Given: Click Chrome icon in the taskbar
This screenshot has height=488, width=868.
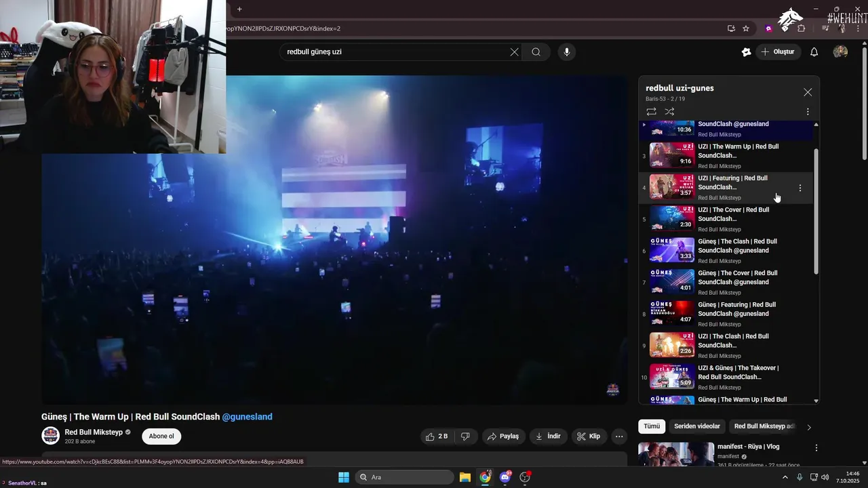Looking at the screenshot, I should (485, 477).
